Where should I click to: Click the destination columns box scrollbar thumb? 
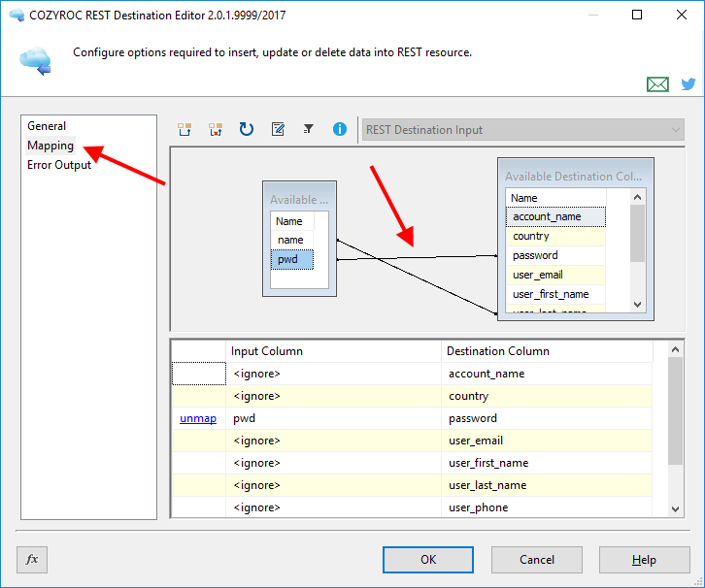click(x=637, y=233)
